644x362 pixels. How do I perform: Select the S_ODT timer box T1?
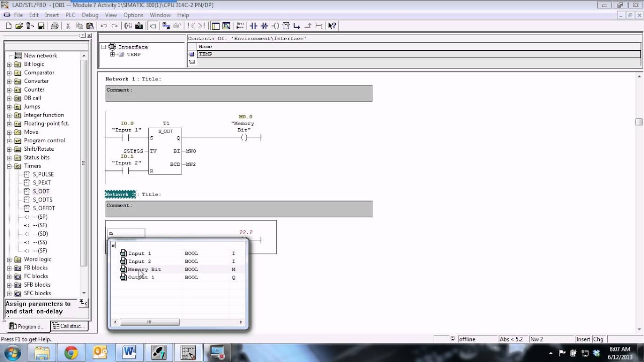click(x=166, y=151)
